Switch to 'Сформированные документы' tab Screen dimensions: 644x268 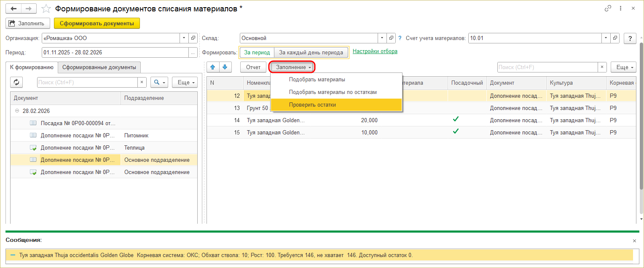coord(99,67)
